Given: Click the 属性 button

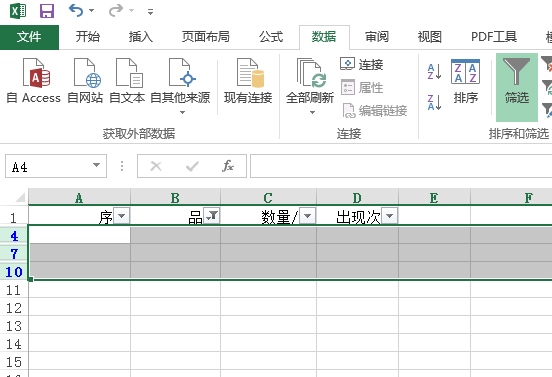Looking at the screenshot, I should [362, 88].
